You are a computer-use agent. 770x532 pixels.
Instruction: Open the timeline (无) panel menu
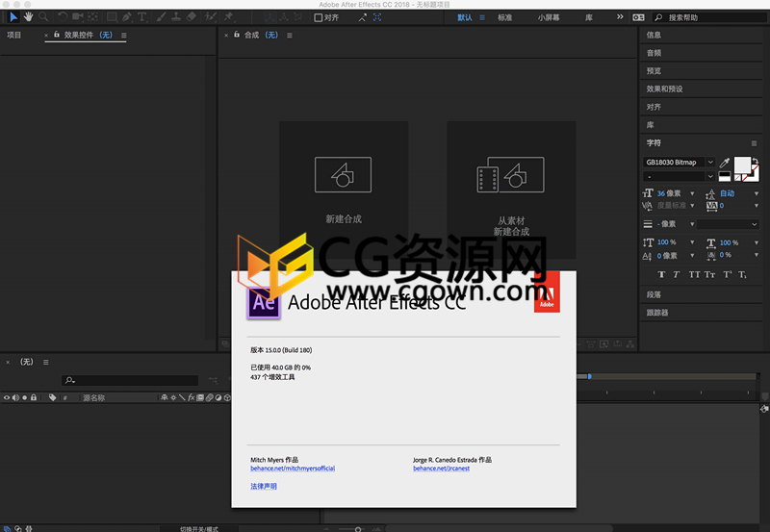pyautogui.click(x=45, y=362)
